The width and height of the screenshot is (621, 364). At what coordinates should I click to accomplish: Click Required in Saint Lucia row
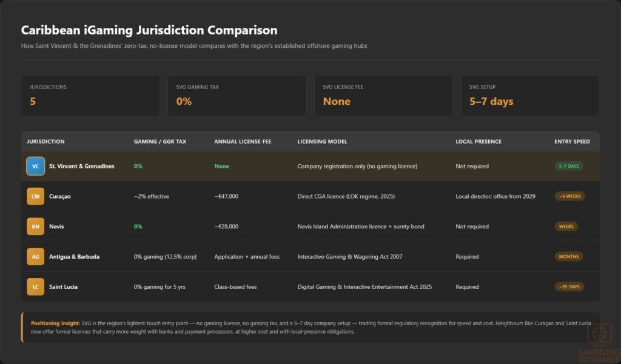(x=467, y=287)
